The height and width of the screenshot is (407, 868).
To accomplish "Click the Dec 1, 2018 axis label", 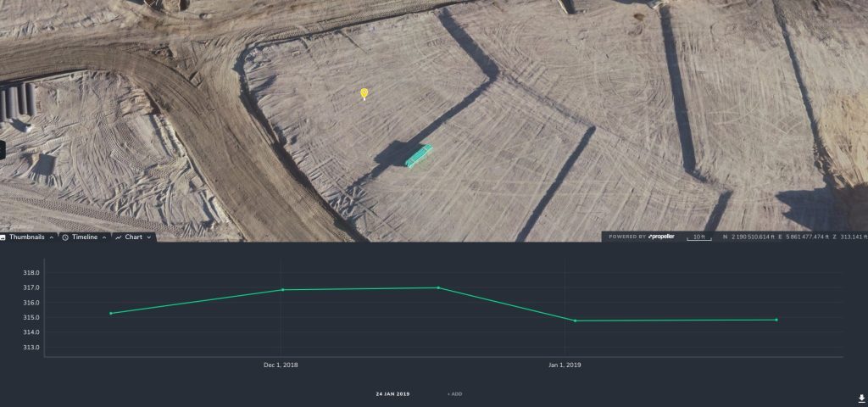I will tap(280, 365).
